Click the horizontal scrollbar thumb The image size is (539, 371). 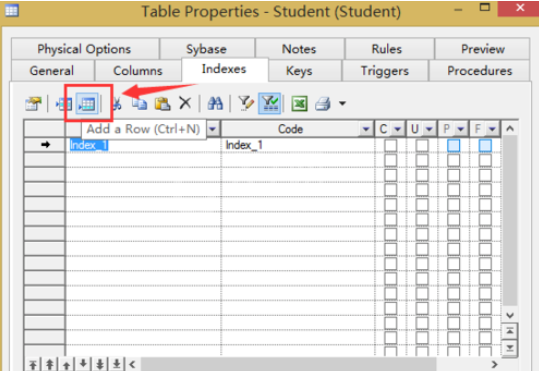pos(289,364)
